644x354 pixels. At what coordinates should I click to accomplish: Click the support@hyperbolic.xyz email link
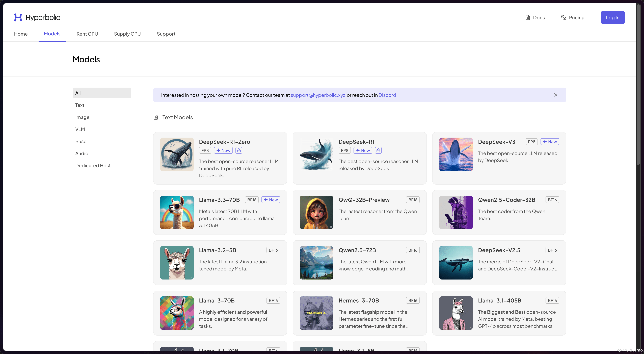click(318, 95)
